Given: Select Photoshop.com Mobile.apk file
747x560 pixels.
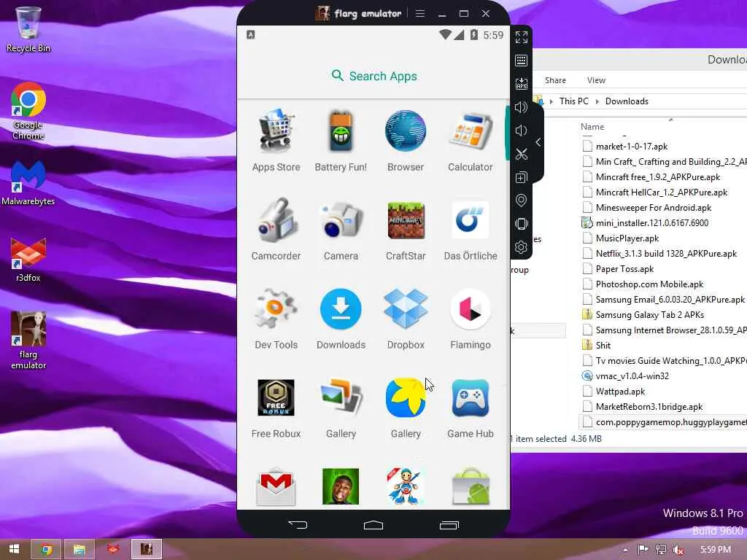Looking at the screenshot, I should pos(643,284).
